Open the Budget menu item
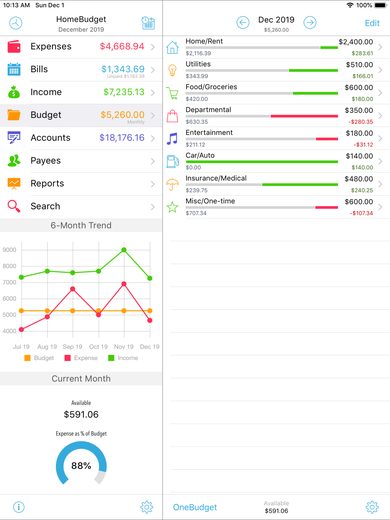Screen dimensions: 390x520 click(x=81, y=115)
